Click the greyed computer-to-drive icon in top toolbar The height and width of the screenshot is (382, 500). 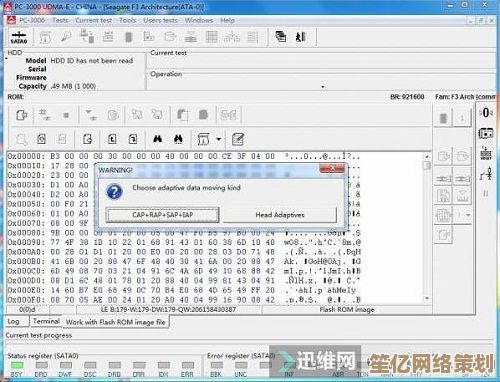pyautogui.click(x=87, y=36)
